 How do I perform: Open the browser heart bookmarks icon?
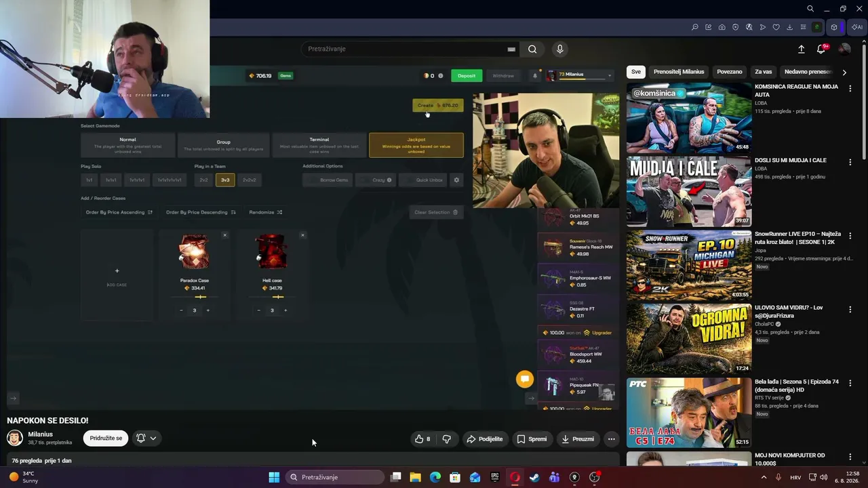coord(776,27)
